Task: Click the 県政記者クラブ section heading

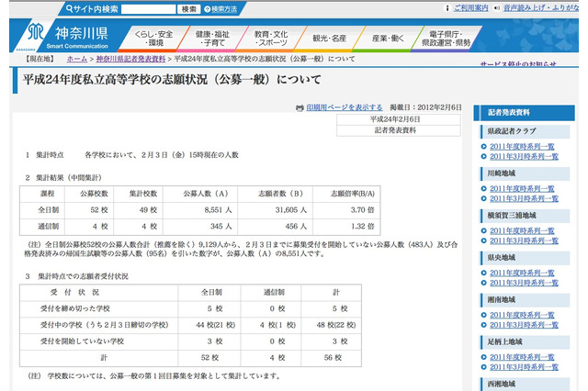Action: point(526,131)
